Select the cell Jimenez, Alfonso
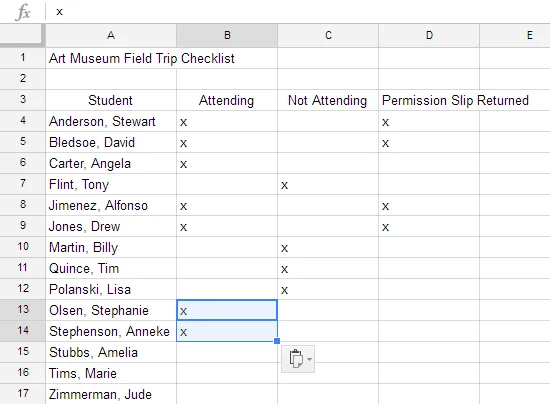The width and height of the screenshot is (550, 404). click(x=111, y=206)
